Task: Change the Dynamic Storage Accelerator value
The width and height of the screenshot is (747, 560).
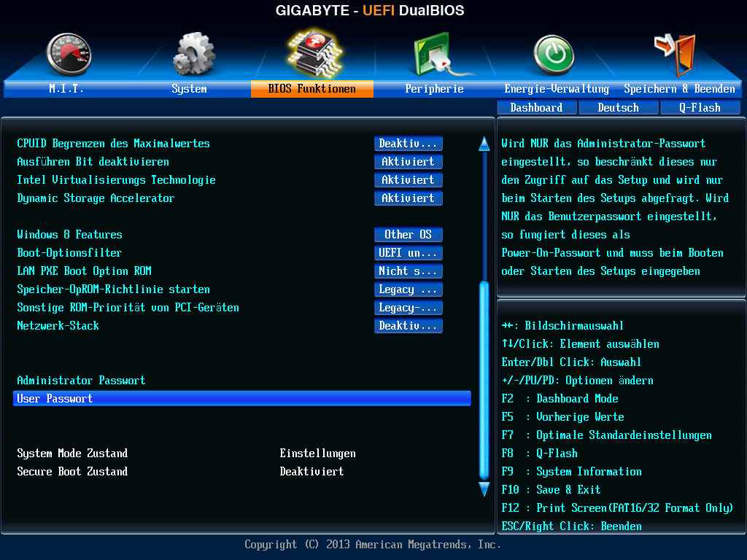Action: coord(409,198)
